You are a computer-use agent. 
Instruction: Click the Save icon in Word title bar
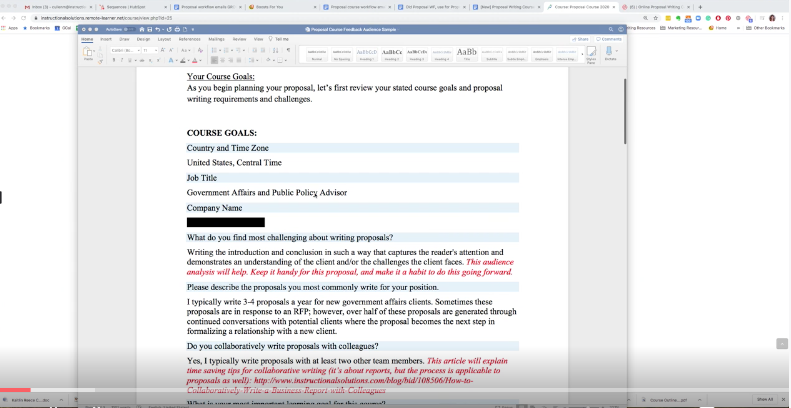[150, 30]
